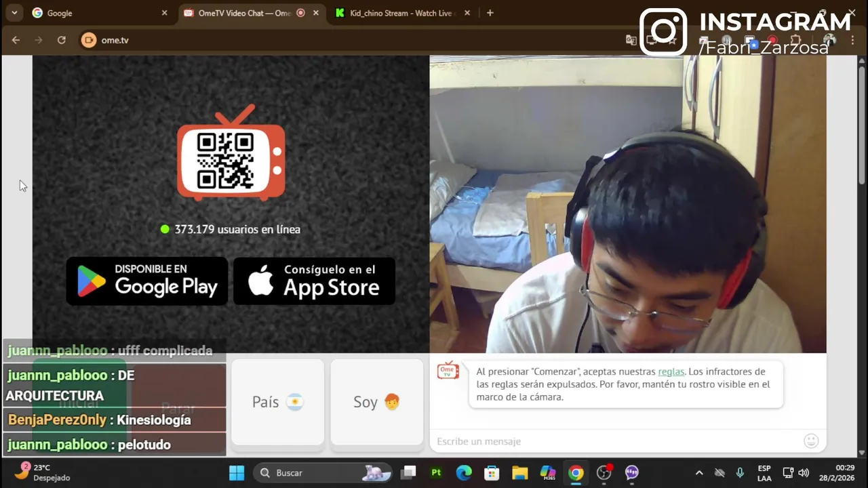Image resolution: width=868 pixels, height=488 pixels.
Task: Open OBS Studio from taskbar
Action: click(x=604, y=472)
